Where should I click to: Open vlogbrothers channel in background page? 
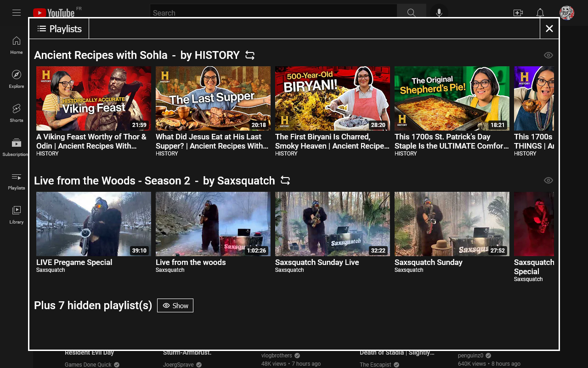point(277,356)
